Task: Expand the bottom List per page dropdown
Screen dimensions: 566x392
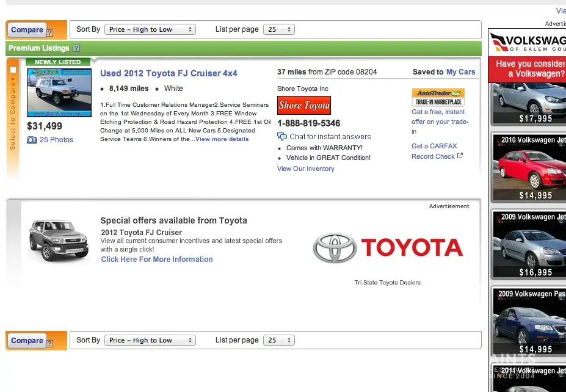Action: [279, 340]
